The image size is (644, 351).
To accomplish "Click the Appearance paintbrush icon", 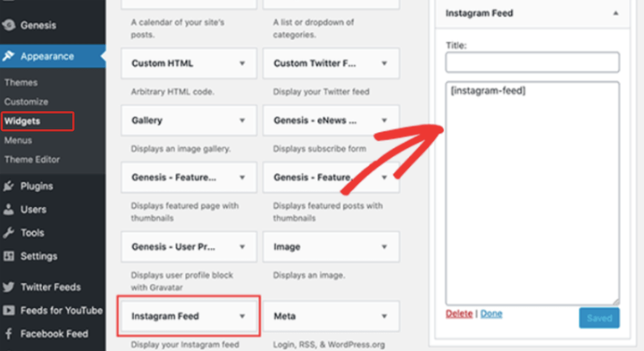I will click(x=9, y=56).
